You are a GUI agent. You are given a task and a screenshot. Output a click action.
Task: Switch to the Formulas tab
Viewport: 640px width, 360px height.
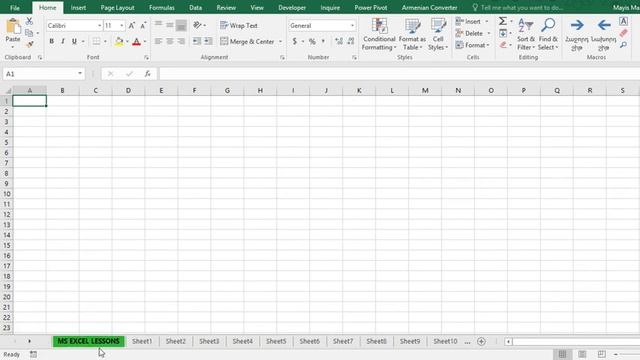pyautogui.click(x=162, y=8)
